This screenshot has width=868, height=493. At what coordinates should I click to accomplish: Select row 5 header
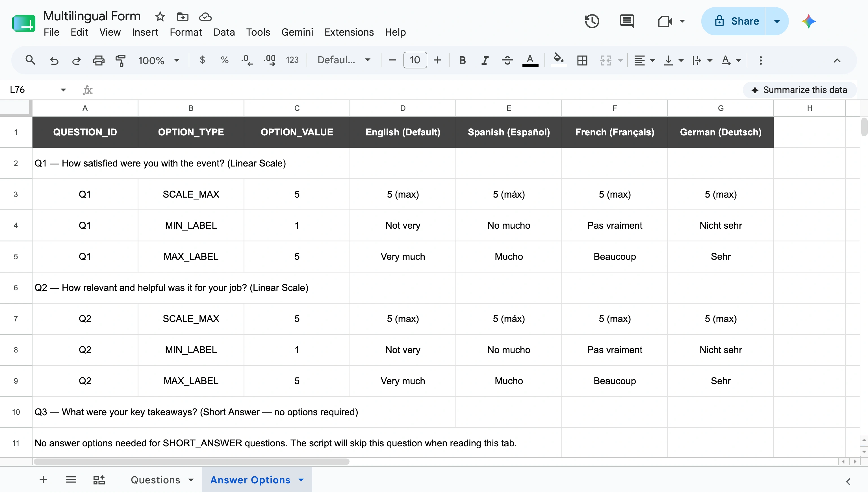pos(16,256)
